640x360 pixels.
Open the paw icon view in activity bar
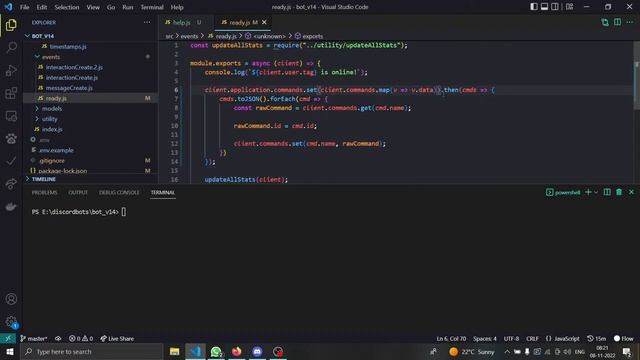click(x=11, y=138)
